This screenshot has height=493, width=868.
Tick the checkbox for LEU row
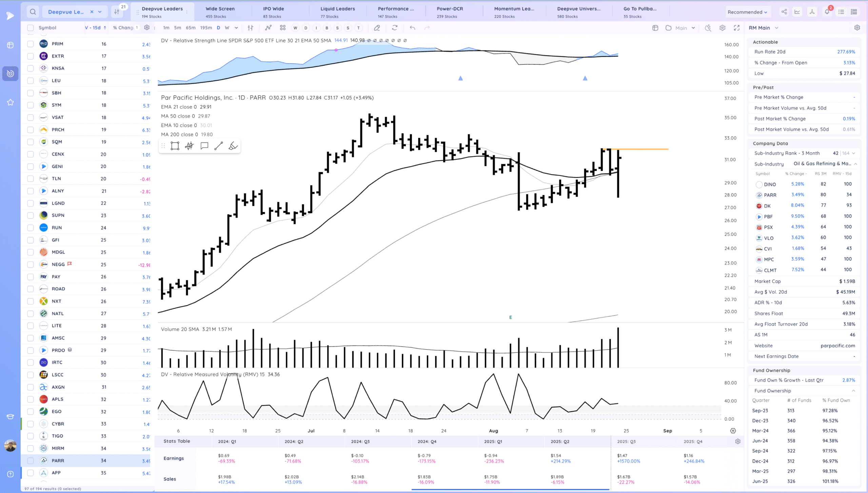tap(31, 80)
